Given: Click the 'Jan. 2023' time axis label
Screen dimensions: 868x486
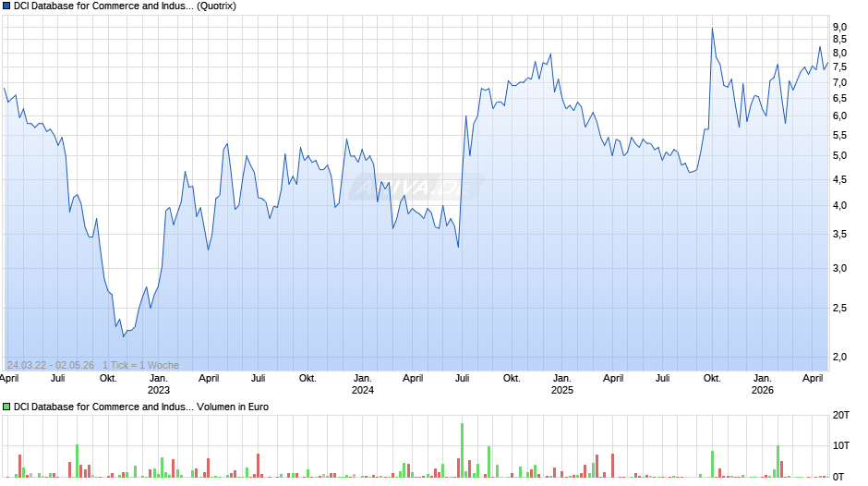Looking at the screenshot, I should [159, 384].
